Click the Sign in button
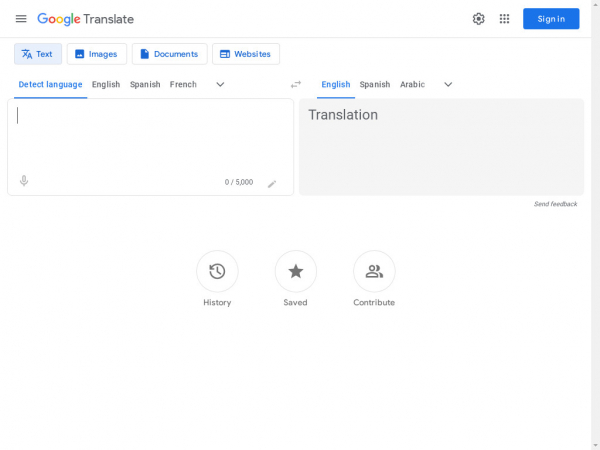600x450 pixels. tap(551, 19)
